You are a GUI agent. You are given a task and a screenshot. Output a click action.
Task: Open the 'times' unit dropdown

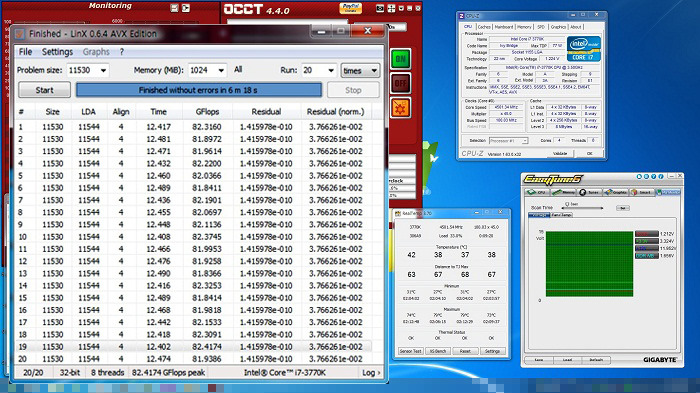[360, 70]
